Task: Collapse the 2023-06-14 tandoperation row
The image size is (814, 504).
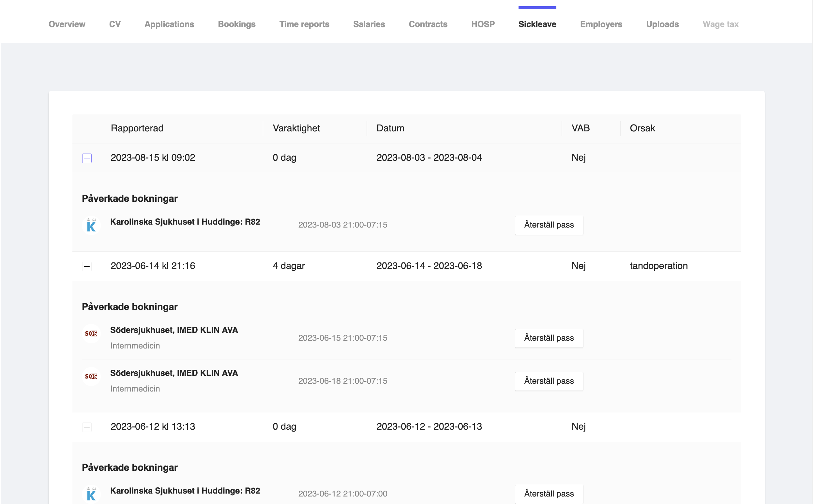Action: point(87,266)
